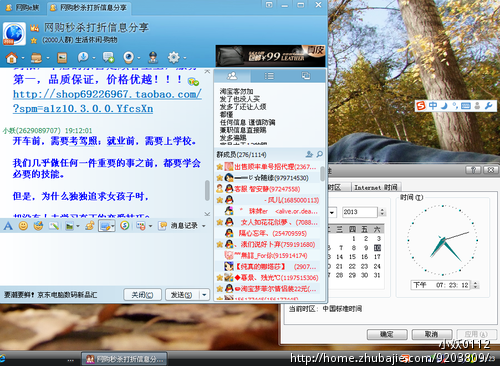Click the member list scrollbar

point(322,174)
